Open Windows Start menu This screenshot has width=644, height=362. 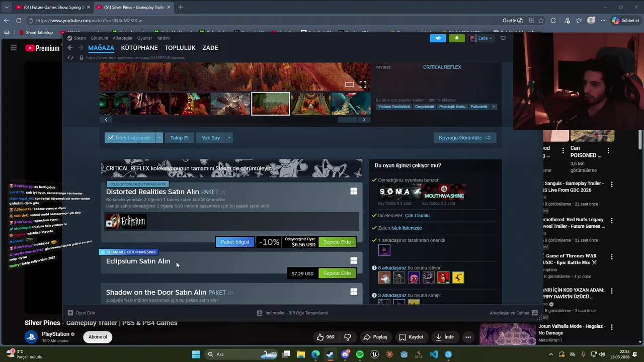click(x=196, y=354)
